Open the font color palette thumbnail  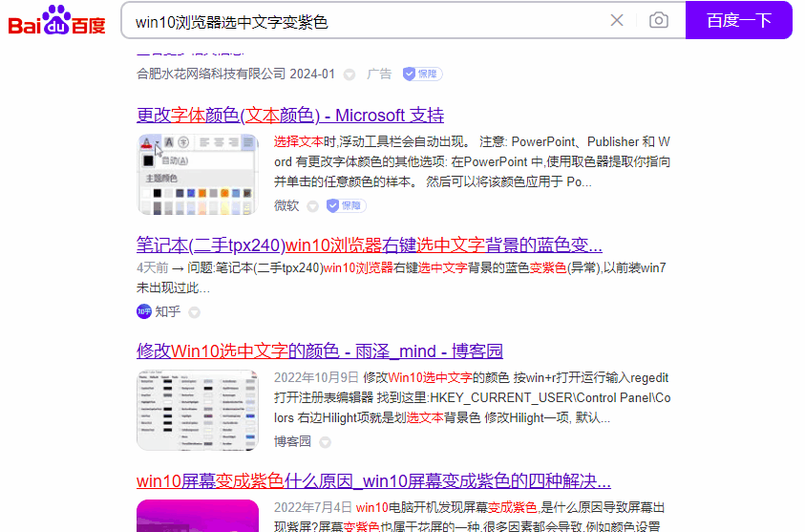[198, 174]
